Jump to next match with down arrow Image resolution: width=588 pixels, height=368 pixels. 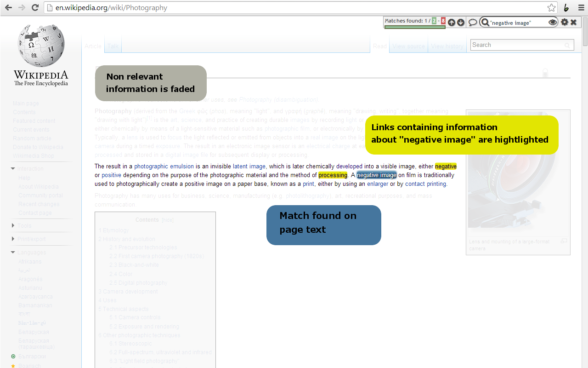461,23
